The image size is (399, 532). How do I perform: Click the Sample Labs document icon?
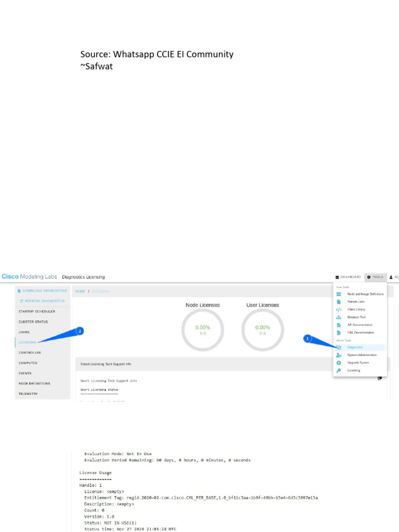click(339, 302)
